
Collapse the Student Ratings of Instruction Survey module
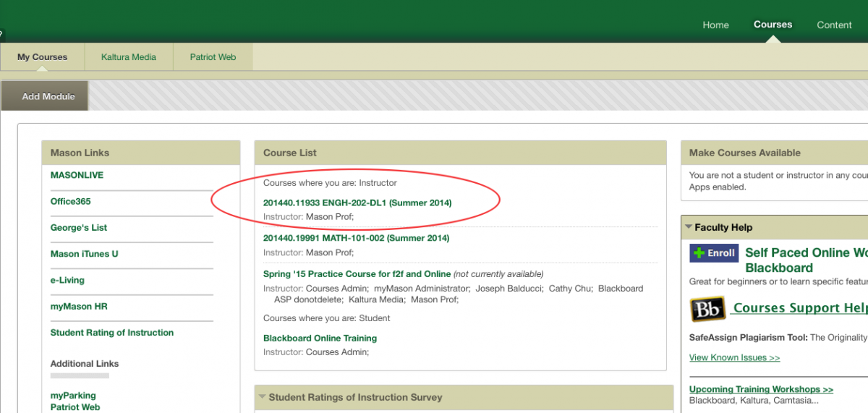click(263, 398)
